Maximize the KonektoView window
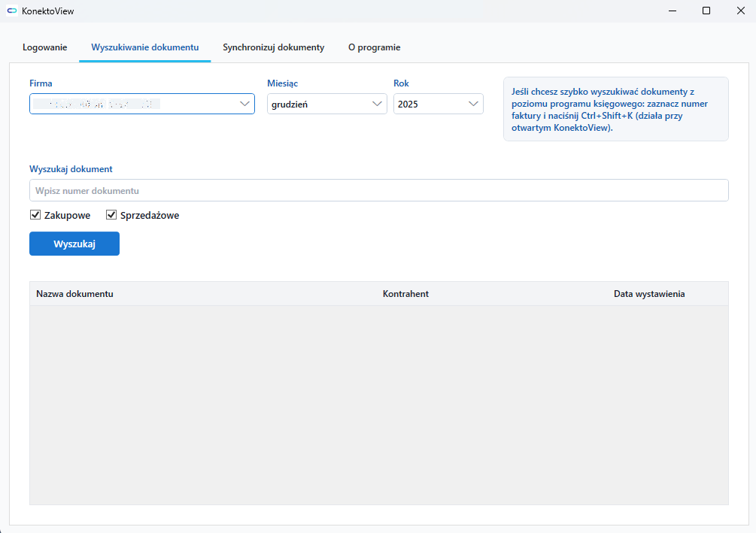The height and width of the screenshot is (533, 756). (706, 11)
